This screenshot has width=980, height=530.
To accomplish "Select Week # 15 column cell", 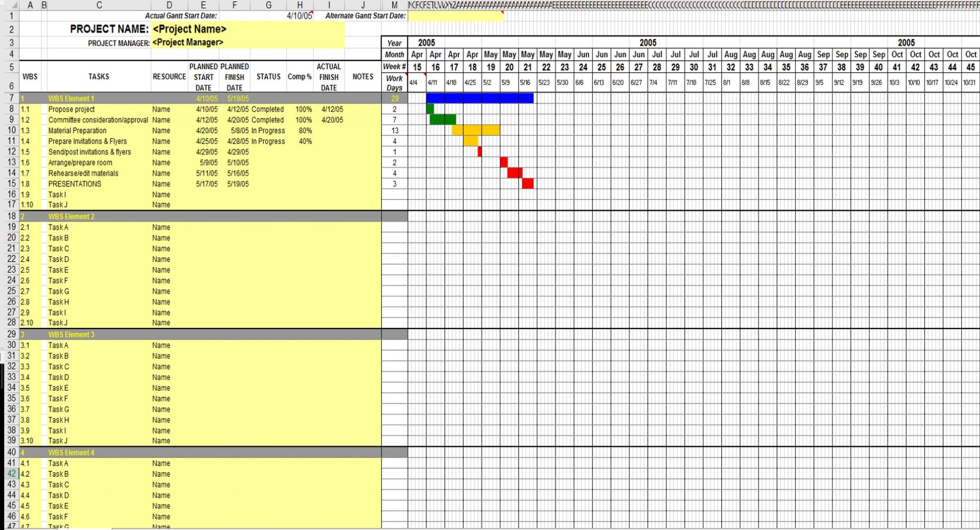I will click(x=417, y=67).
